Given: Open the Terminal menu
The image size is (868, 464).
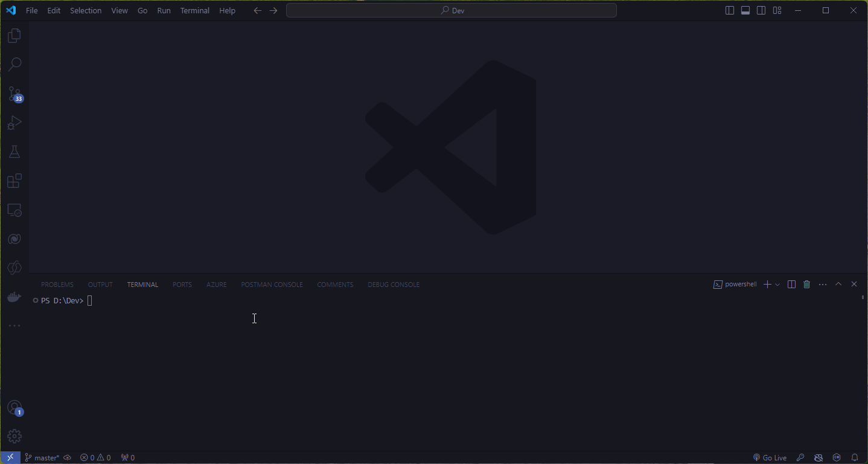Looking at the screenshot, I should tap(194, 10).
